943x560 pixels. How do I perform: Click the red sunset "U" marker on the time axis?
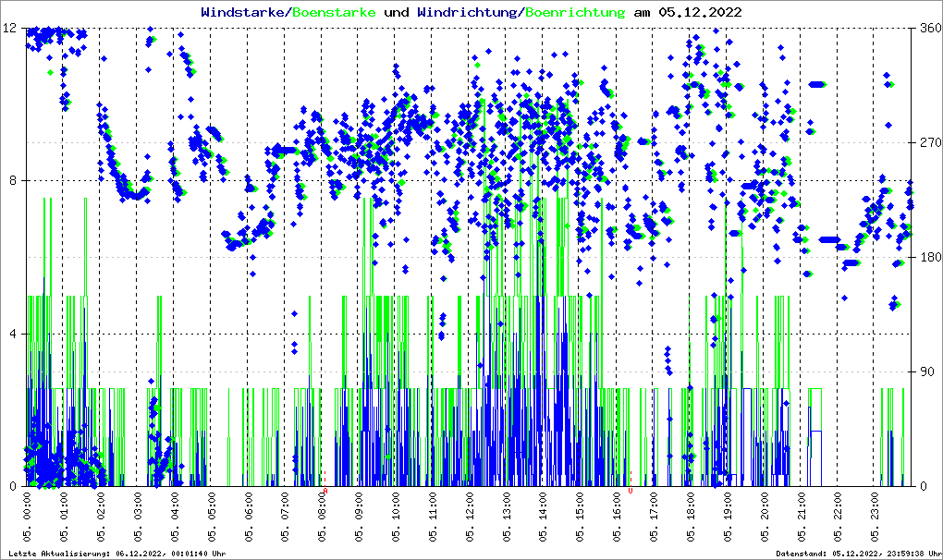click(631, 492)
